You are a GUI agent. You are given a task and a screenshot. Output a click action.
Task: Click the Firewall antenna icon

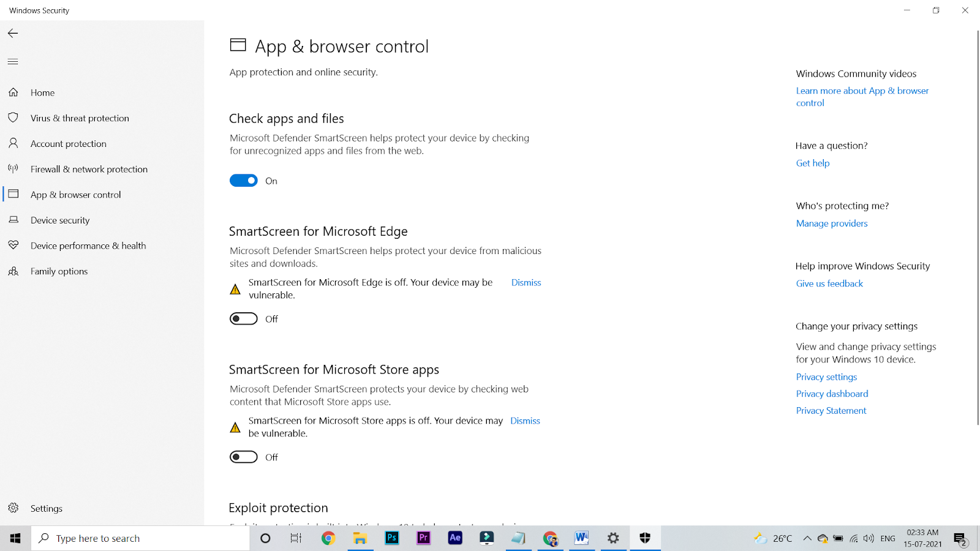pyautogui.click(x=13, y=169)
